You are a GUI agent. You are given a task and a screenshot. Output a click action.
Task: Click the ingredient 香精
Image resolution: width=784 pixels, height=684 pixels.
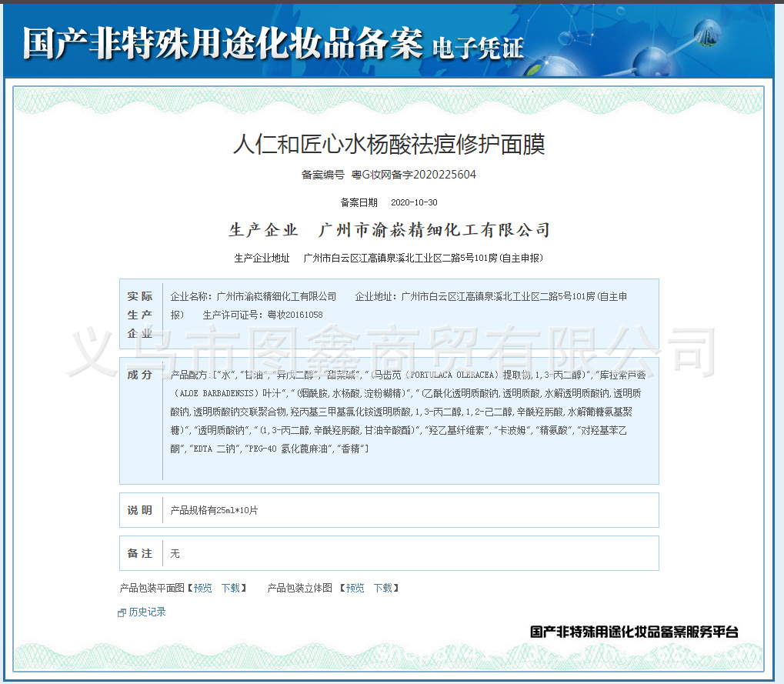pos(351,449)
